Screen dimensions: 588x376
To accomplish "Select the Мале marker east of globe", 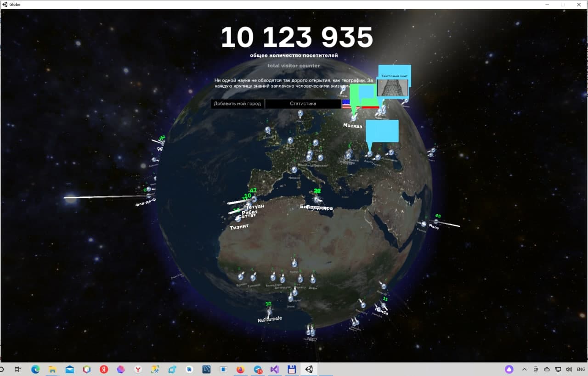I will pos(436,221).
